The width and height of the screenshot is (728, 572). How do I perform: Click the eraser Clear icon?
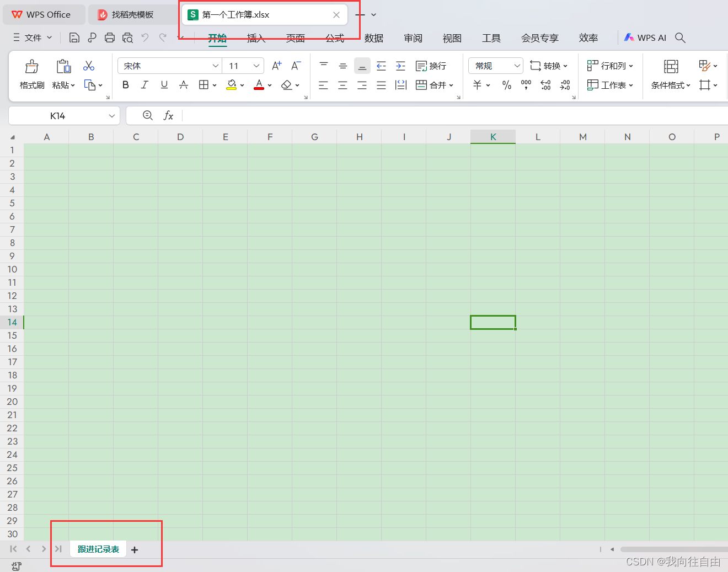pos(286,85)
